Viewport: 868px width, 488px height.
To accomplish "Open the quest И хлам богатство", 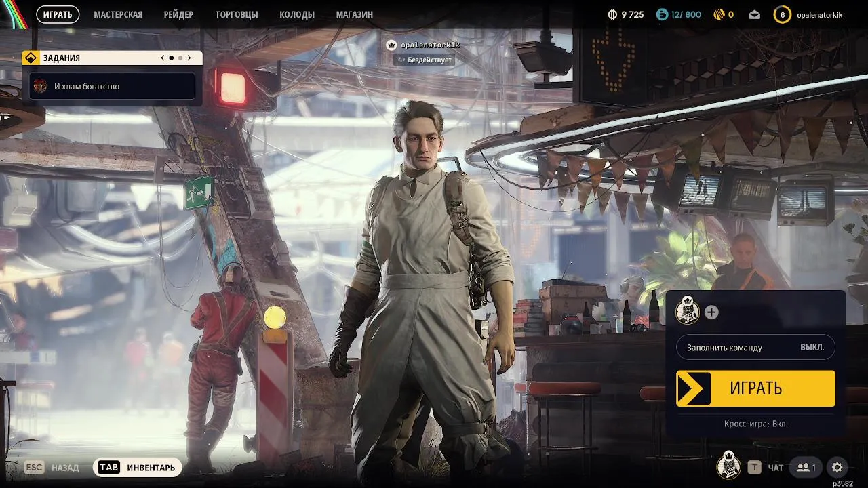I will point(112,87).
